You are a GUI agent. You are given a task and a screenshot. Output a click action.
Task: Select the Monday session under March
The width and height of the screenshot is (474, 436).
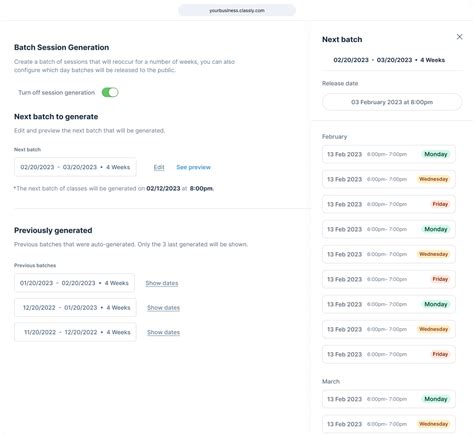coord(389,399)
